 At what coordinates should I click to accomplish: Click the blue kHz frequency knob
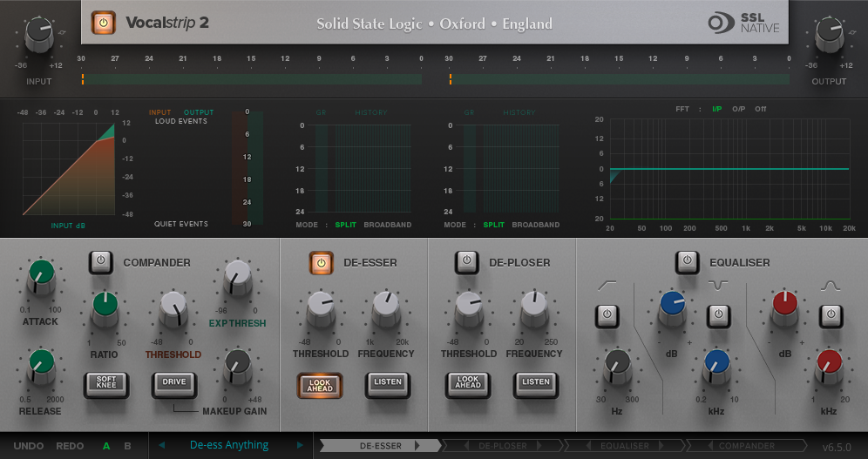pos(717,366)
